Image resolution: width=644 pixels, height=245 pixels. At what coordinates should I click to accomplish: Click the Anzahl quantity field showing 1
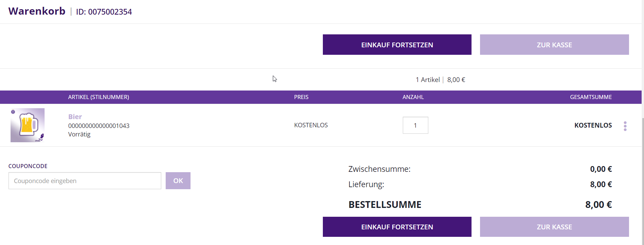(x=415, y=125)
